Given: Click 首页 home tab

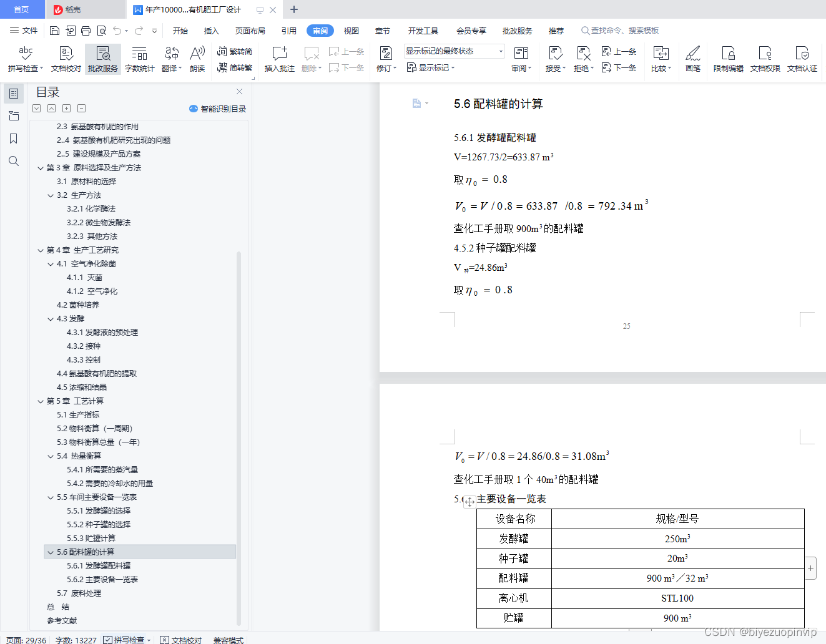Looking at the screenshot, I should pyautogui.click(x=22, y=9).
